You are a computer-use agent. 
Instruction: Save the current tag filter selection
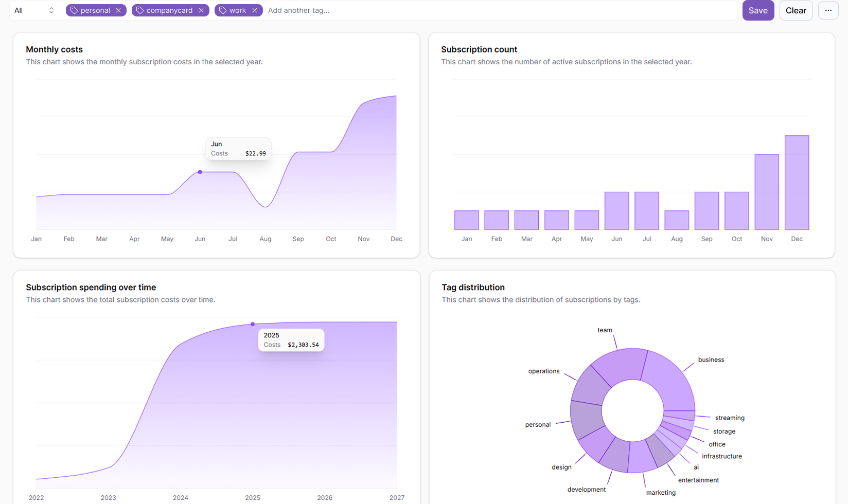(x=758, y=10)
